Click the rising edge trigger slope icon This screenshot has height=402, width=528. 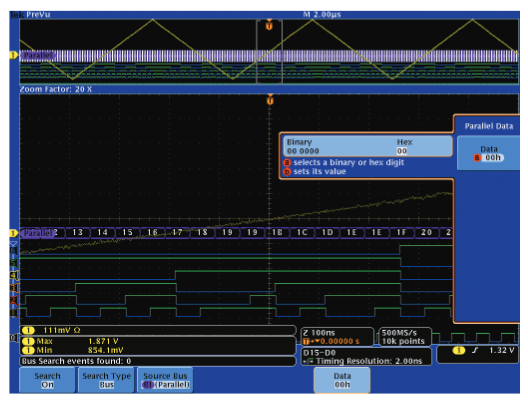pyautogui.click(x=475, y=350)
